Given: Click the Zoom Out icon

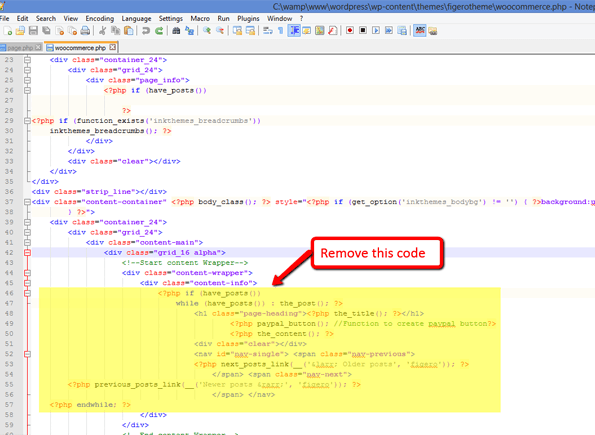Looking at the screenshot, I should [x=220, y=31].
